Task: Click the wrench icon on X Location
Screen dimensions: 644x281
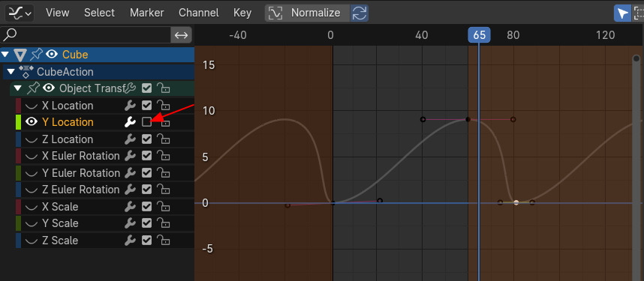Action: click(x=130, y=106)
